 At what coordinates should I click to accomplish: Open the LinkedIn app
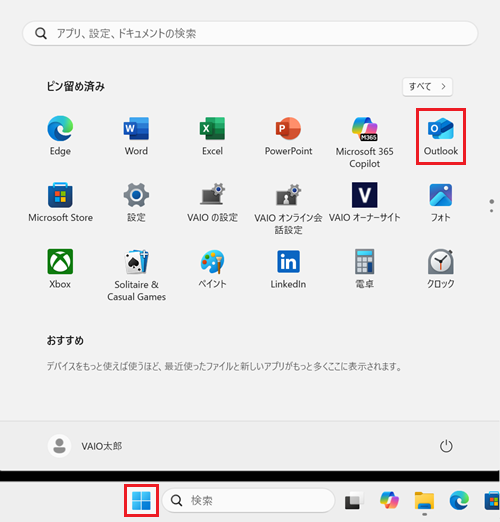pos(288,269)
